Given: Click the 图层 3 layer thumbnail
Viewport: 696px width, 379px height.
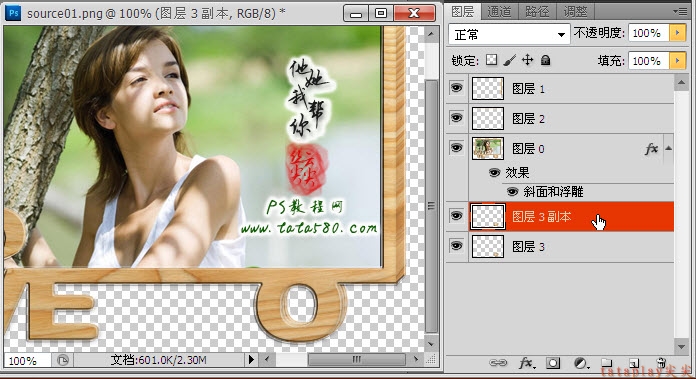Looking at the screenshot, I should pyautogui.click(x=487, y=246).
